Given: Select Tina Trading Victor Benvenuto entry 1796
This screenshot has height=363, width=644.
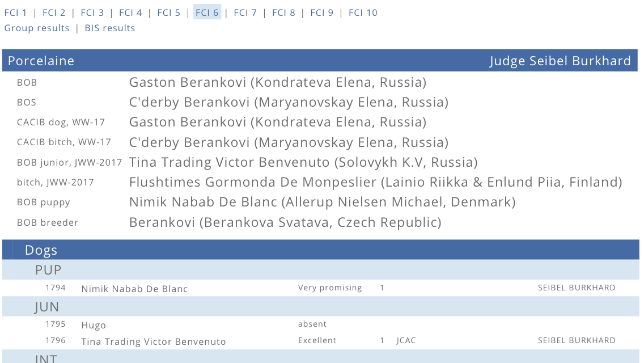Looking at the screenshot, I should pyautogui.click(x=321, y=341).
